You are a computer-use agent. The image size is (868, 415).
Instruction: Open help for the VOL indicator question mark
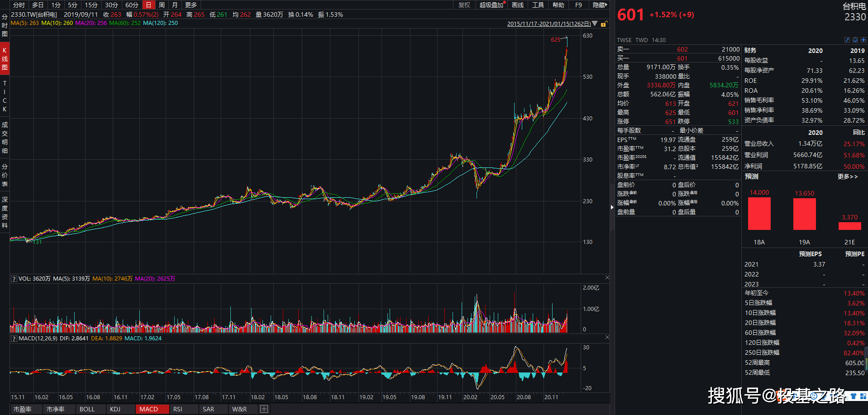(14, 279)
